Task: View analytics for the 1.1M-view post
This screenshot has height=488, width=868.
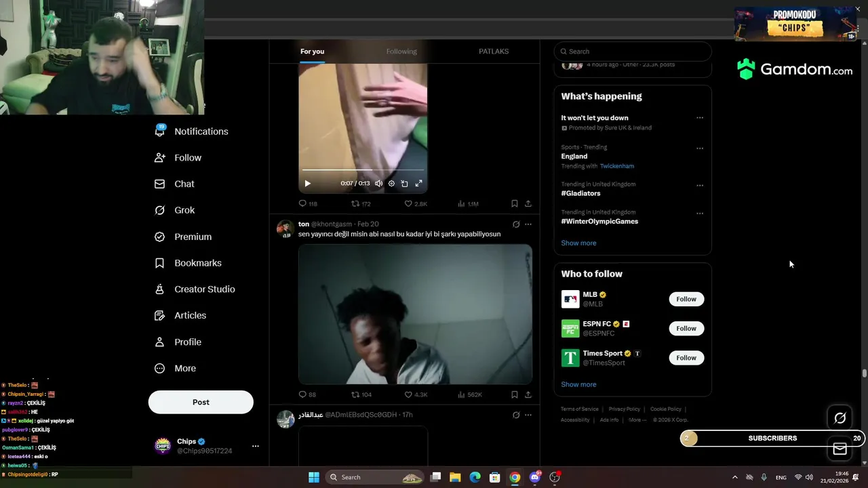Action: pyautogui.click(x=468, y=203)
